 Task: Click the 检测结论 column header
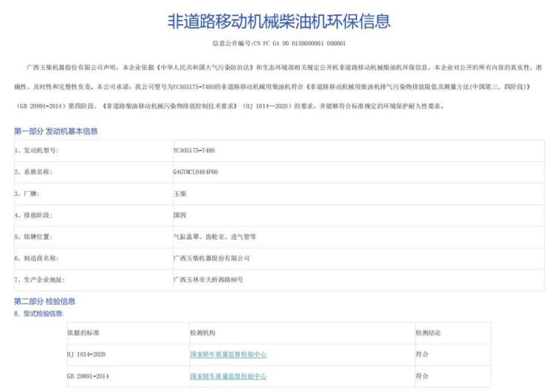428,333
